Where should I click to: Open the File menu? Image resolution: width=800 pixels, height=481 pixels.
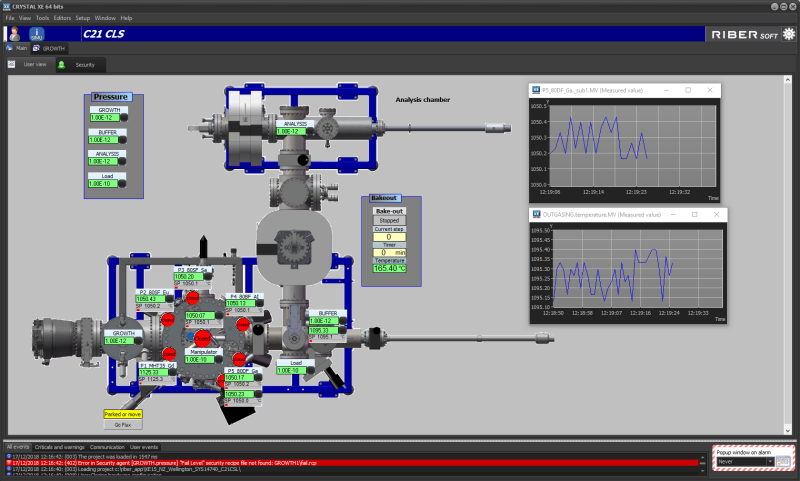coord(10,18)
